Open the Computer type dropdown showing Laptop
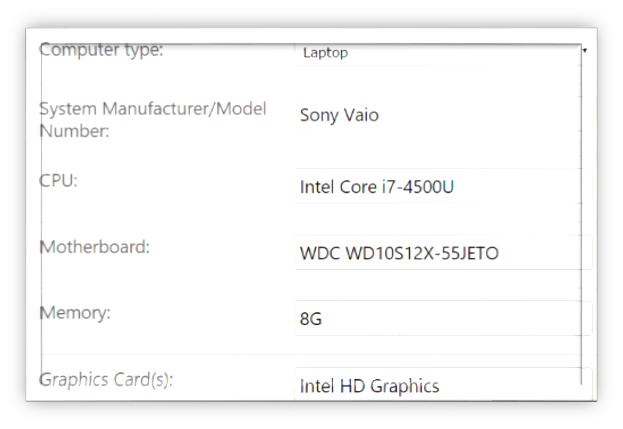The height and width of the screenshot is (429, 623). (x=443, y=52)
